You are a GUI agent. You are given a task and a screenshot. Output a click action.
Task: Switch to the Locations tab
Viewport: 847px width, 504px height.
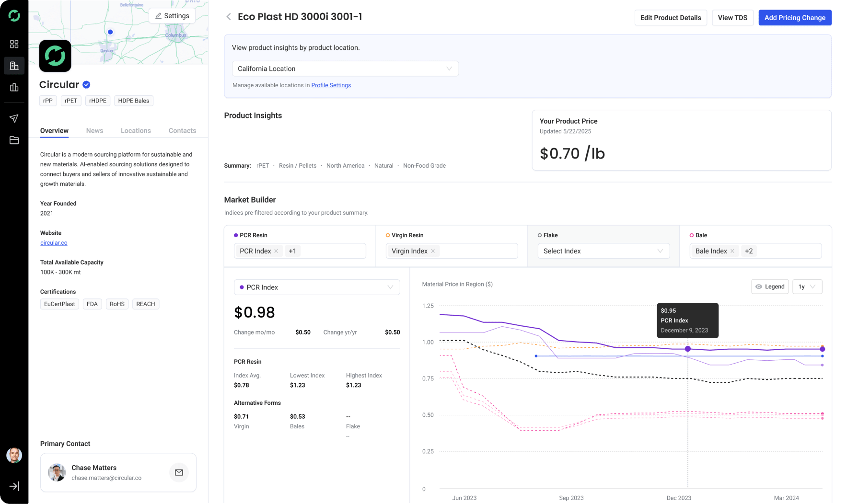pyautogui.click(x=136, y=131)
